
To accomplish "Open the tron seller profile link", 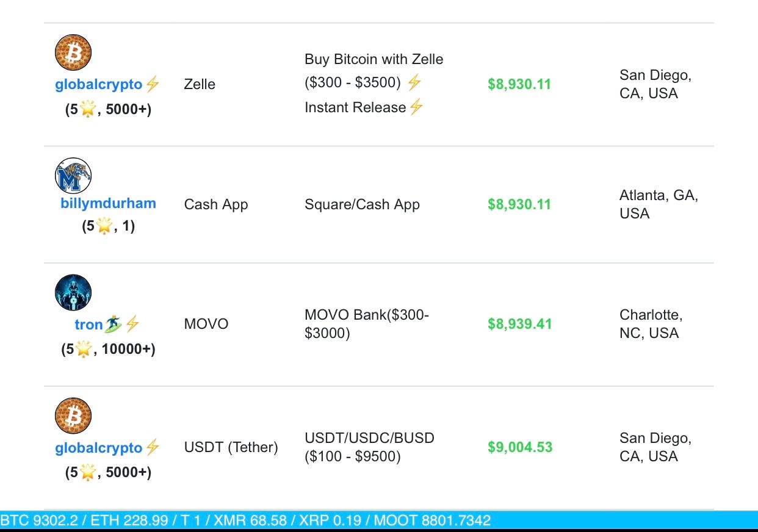I will [x=88, y=325].
